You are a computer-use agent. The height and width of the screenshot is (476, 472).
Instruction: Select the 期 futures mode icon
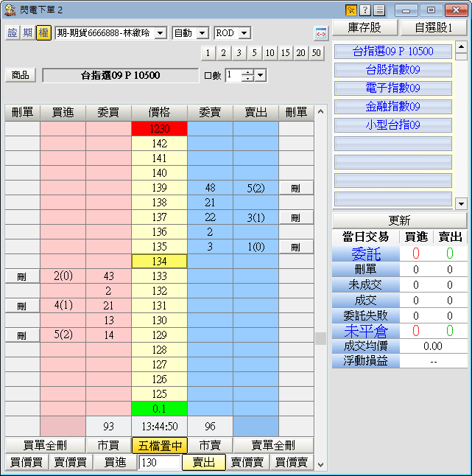28,33
